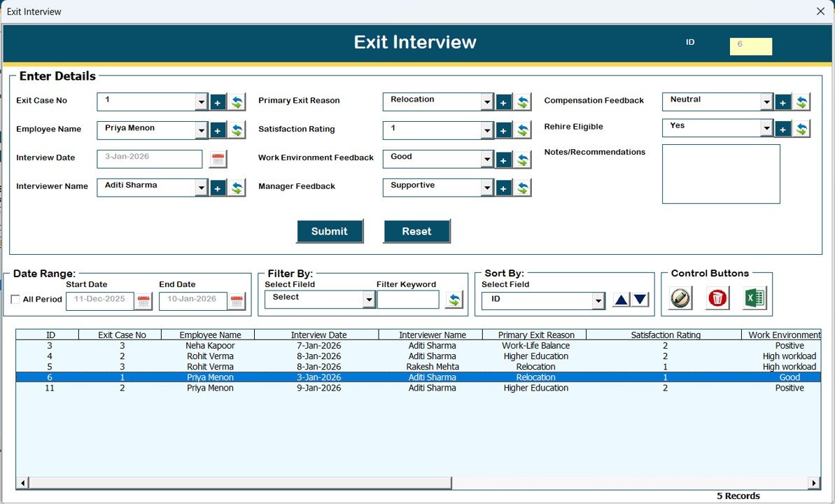Click the plus icon next to Primary Exit Reason
The image size is (835, 504).
503,101
